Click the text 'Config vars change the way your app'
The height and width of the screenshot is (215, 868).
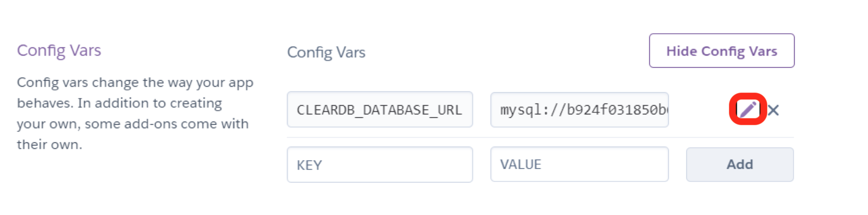coord(135,83)
